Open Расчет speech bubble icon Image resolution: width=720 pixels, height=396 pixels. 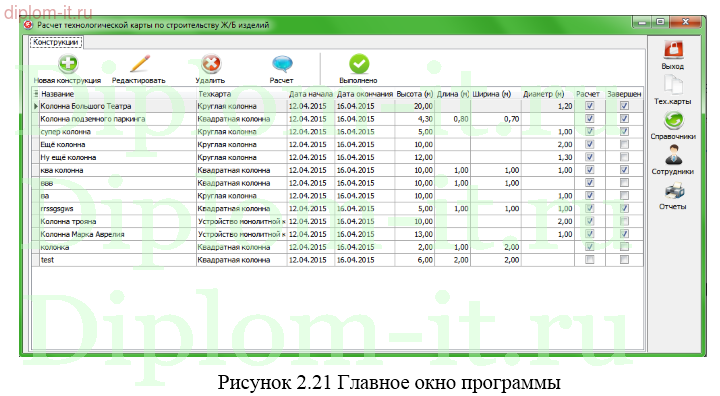(282, 64)
